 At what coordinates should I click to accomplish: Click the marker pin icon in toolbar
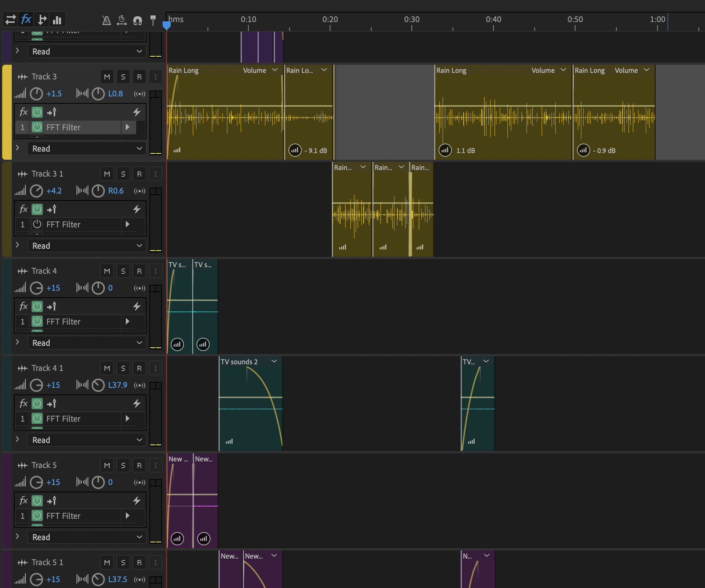click(x=153, y=20)
